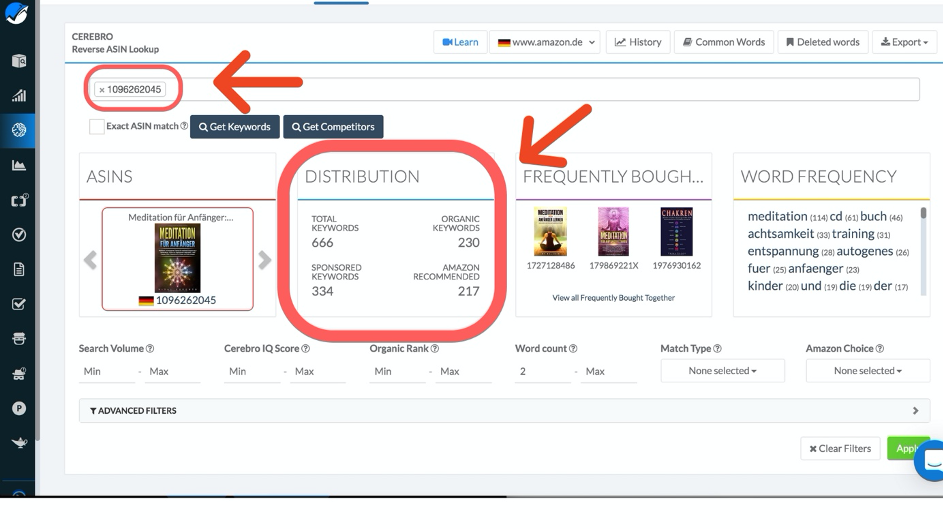The image size is (943, 529).
Task: Open the chat support bubble
Action: click(930, 461)
